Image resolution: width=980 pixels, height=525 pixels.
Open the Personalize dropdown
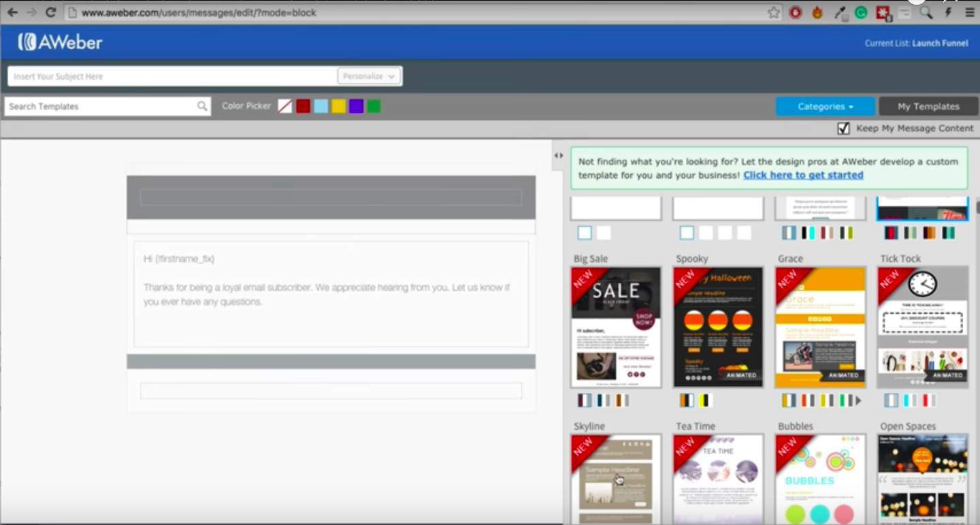(369, 76)
